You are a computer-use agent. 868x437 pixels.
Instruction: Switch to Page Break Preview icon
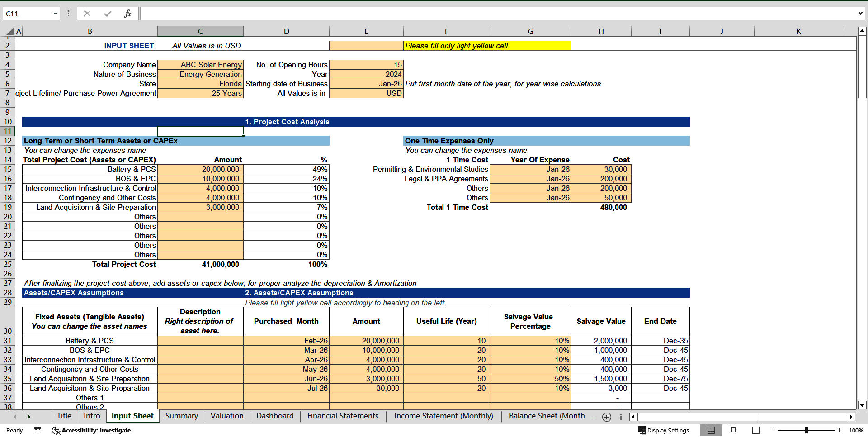[x=756, y=430]
